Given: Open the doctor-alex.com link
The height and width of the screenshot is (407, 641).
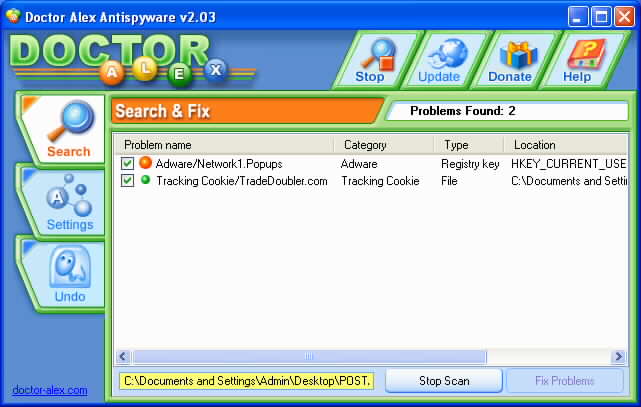Looking at the screenshot, I should click(x=50, y=390).
